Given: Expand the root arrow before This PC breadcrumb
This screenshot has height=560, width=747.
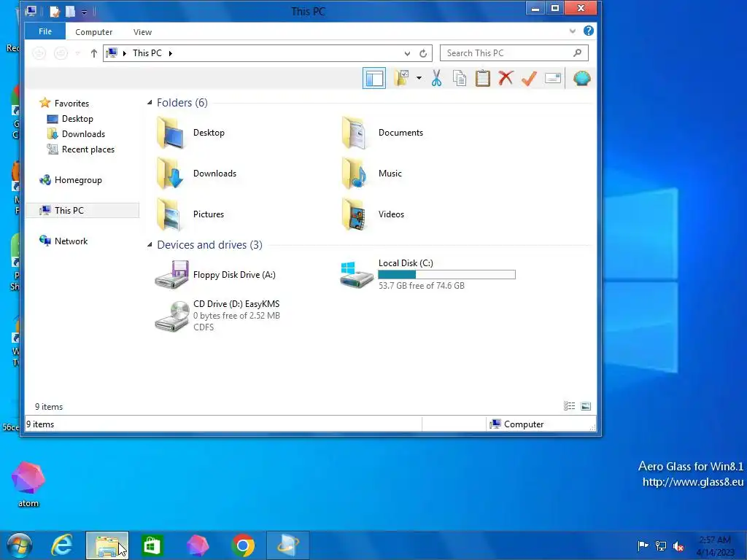Looking at the screenshot, I should pos(124,53).
